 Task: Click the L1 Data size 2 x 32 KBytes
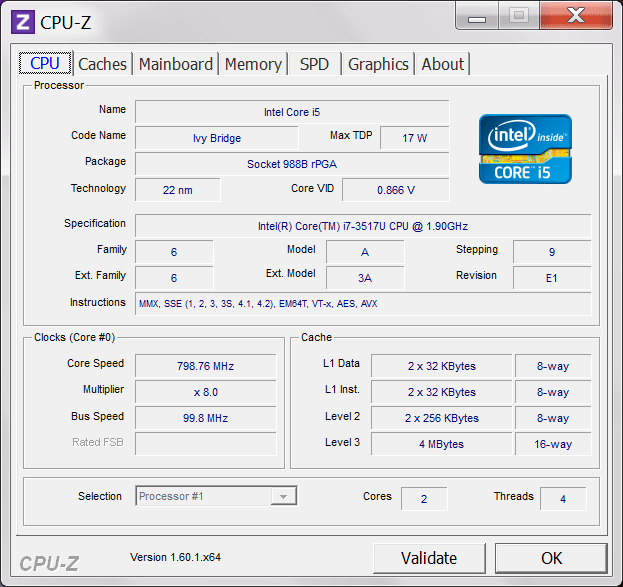[441, 366]
